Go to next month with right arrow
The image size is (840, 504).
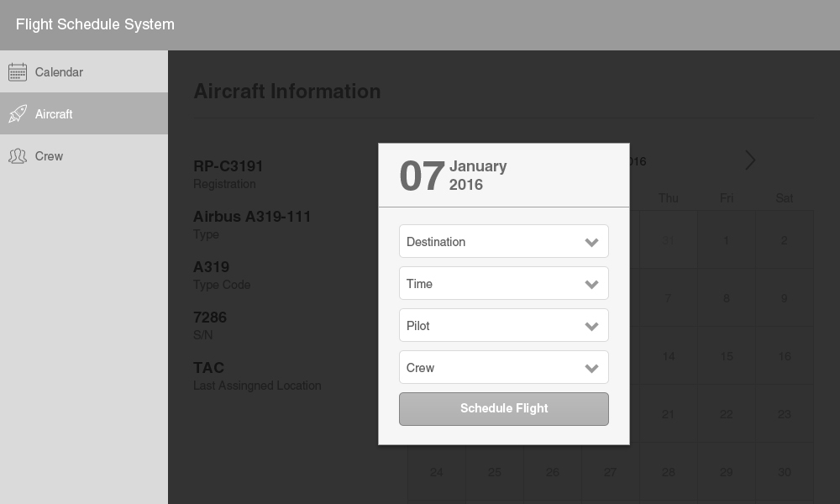(x=750, y=160)
